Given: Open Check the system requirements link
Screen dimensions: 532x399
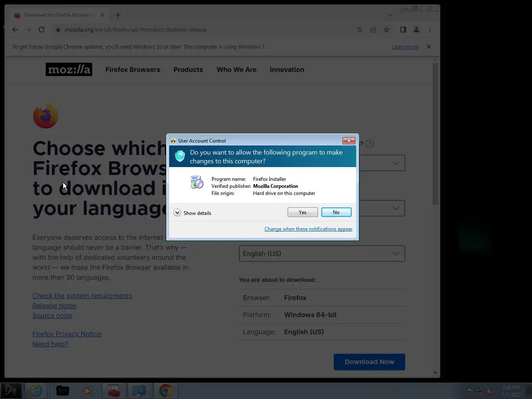Looking at the screenshot, I should [82, 296].
